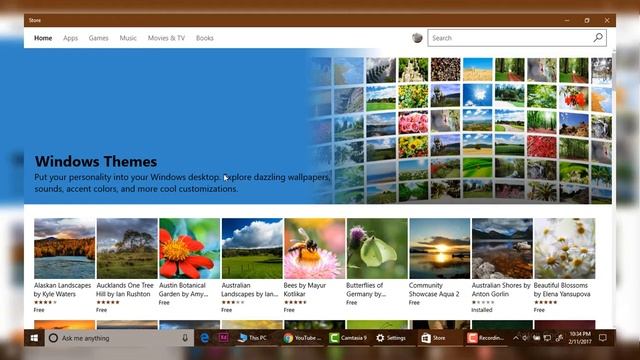Open Butterflies of Germany thumbnail
This screenshot has width=640, height=360.
[x=377, y=249]
